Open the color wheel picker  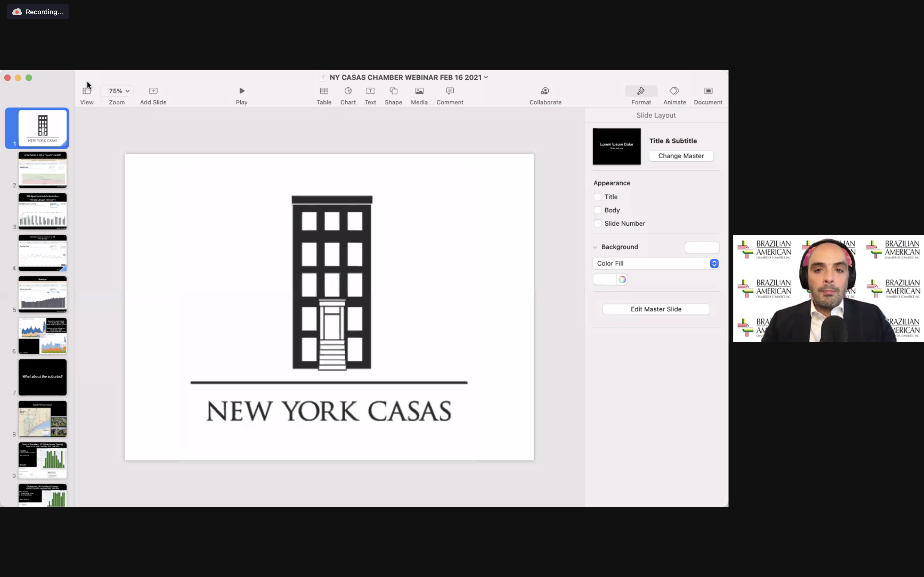point(622,280)
